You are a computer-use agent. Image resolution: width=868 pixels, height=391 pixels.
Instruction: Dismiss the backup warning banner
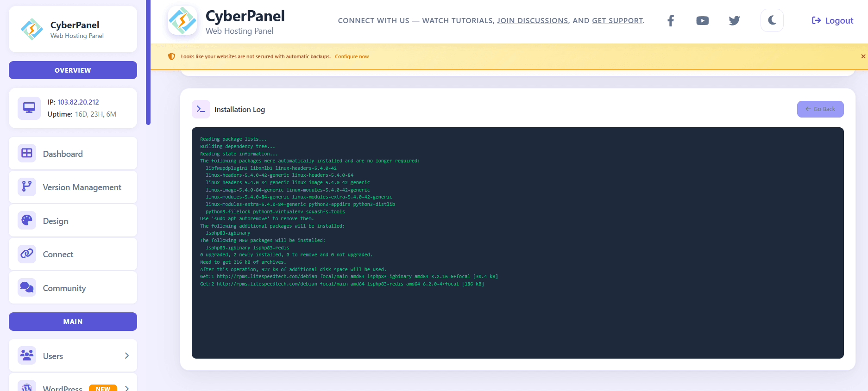tap(863, 56)
